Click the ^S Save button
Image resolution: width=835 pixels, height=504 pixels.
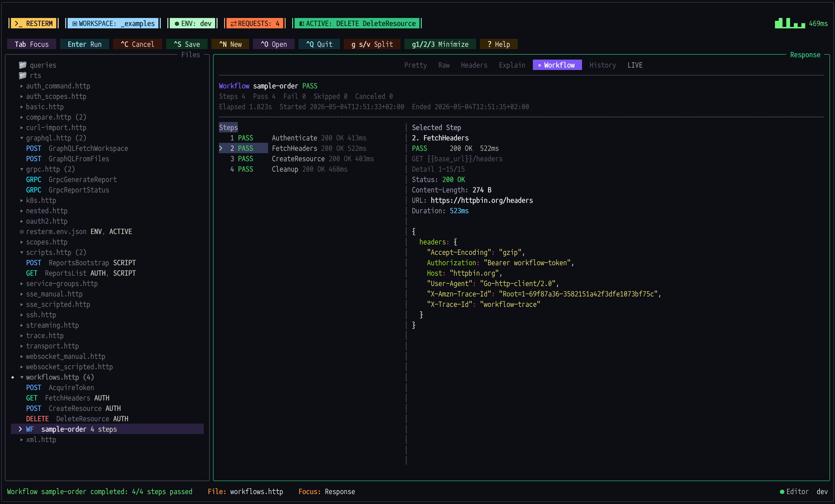click(x=187, y=44)
